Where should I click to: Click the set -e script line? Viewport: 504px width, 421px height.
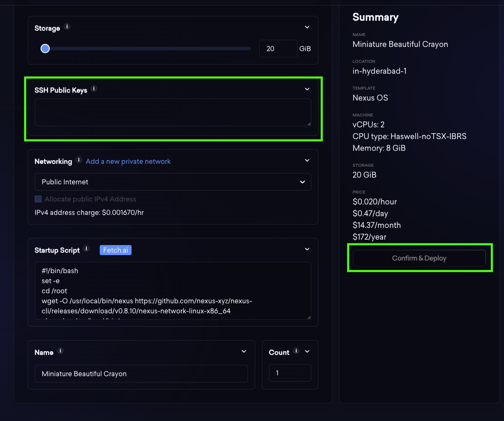(x=51, y=281)
